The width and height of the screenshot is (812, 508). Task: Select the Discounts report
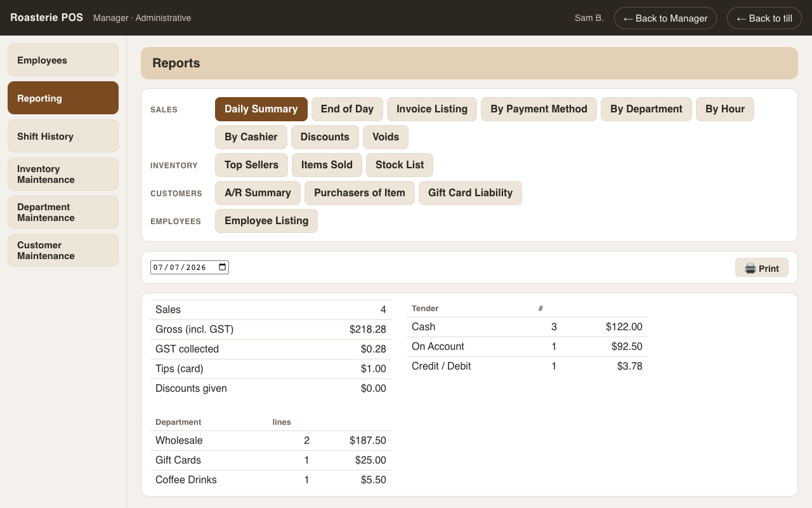pos(325,137)
